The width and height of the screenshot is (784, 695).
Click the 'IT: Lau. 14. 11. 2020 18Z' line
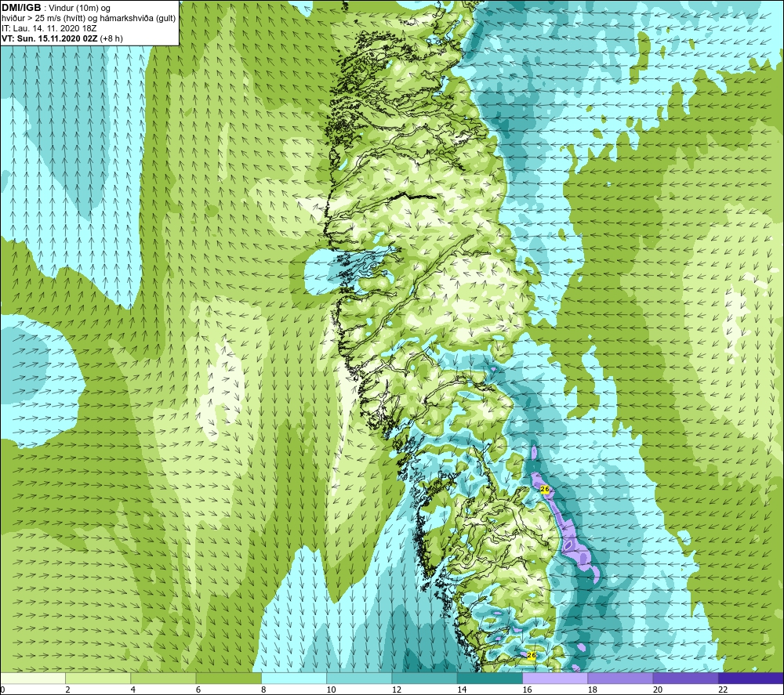point(49,28)
